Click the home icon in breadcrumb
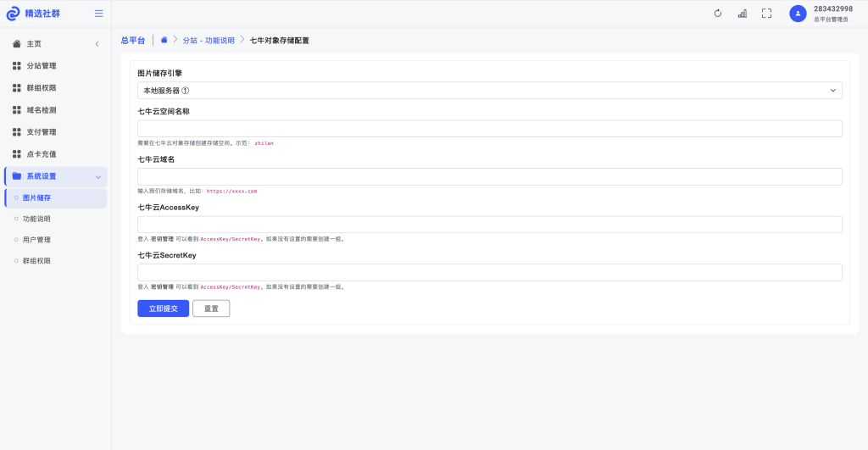Screen dimensions: 868x450 tap(164, 40)
